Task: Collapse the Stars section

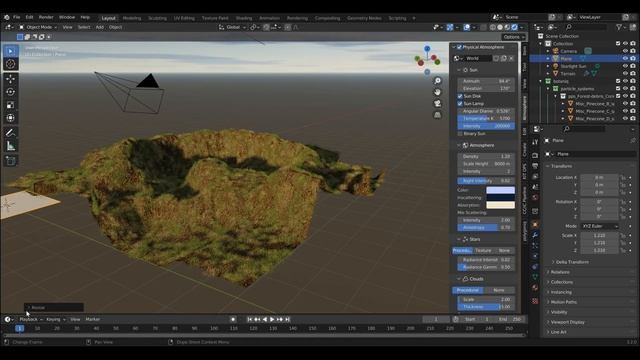Action: [x=459, y=239]
